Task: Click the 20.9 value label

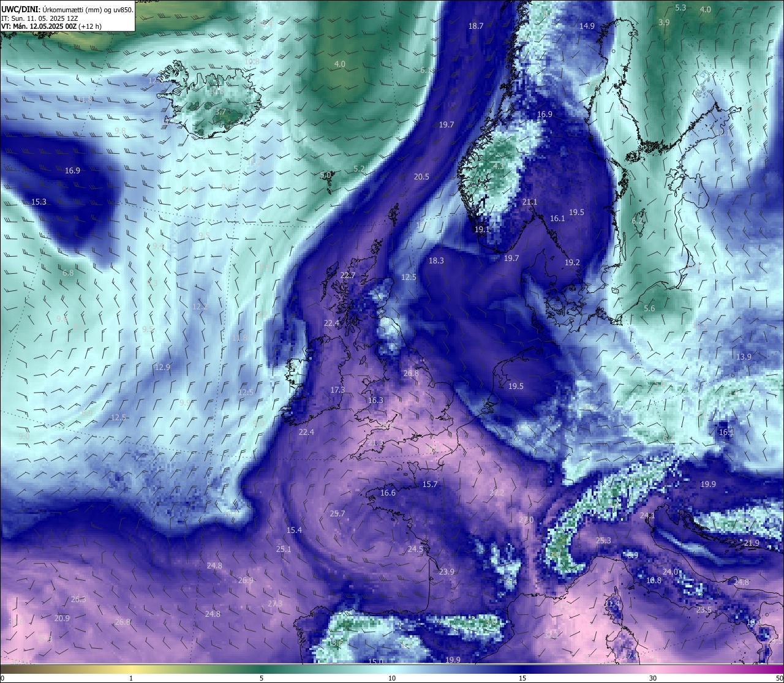Action: pos(62,618)
